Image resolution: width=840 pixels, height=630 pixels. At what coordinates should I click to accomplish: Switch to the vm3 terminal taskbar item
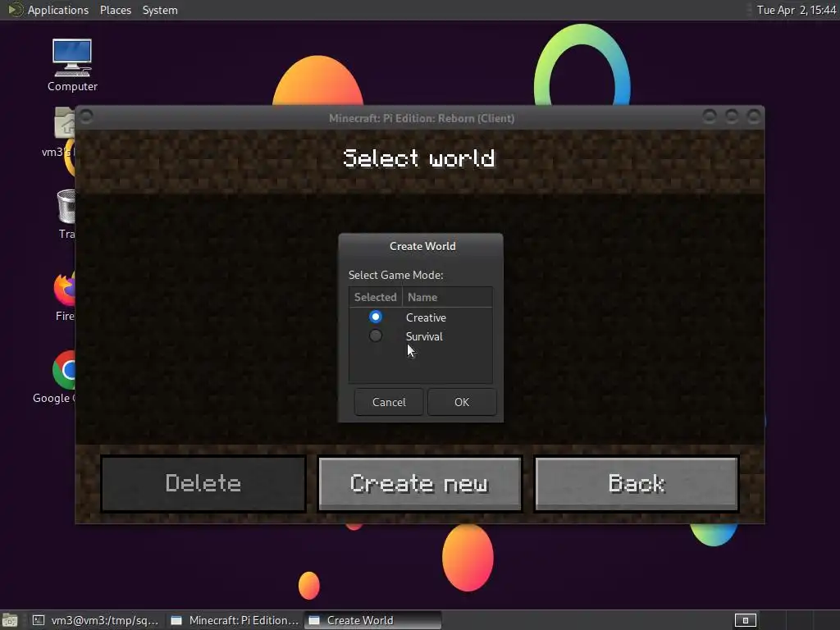click(95, 620)
